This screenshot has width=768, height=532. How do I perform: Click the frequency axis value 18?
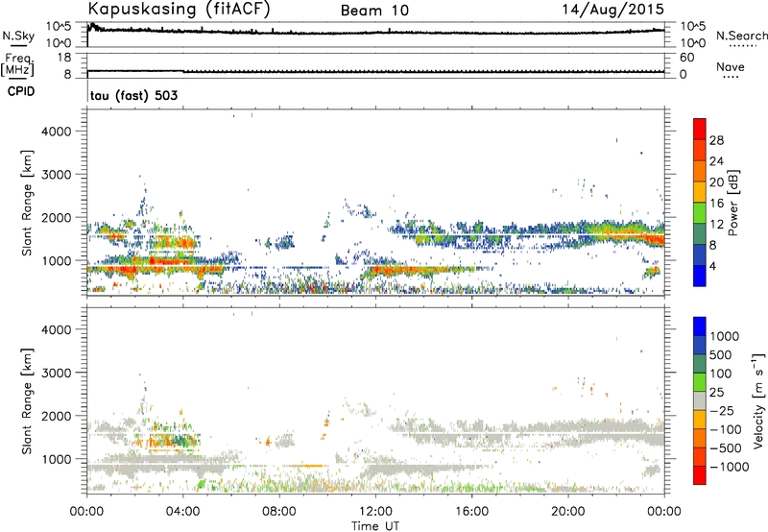click(x=64, y=58)
